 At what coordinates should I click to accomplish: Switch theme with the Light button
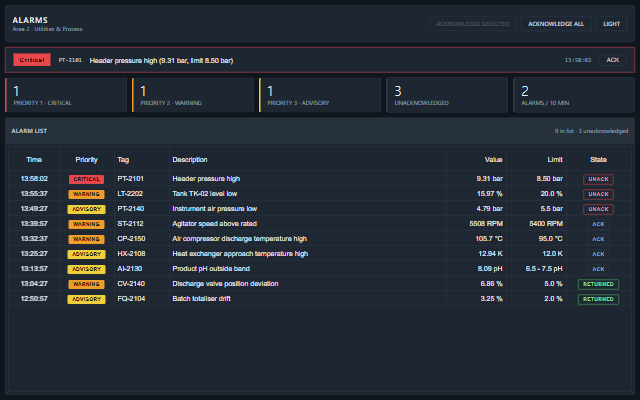(611, 24)
